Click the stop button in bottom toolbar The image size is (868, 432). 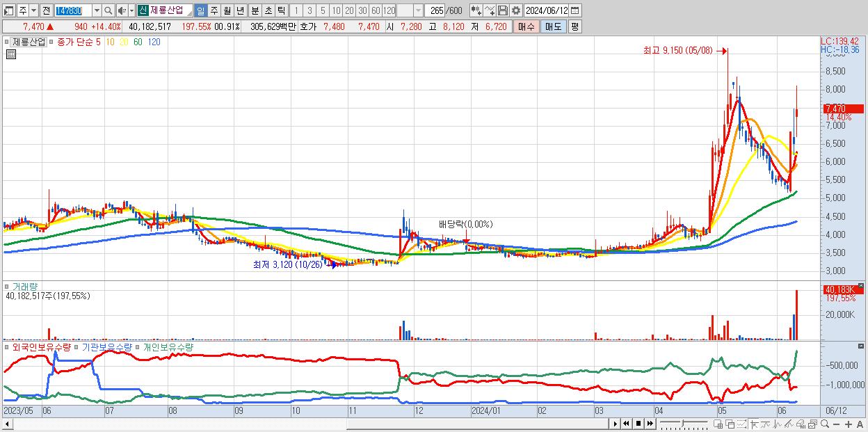tap(638, 424)
